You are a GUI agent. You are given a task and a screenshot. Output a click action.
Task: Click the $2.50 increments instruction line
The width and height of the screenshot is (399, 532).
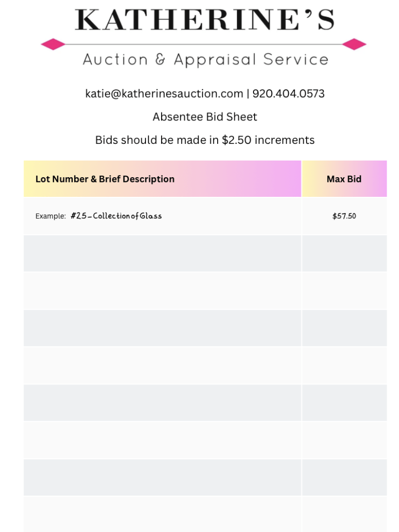[x=205, y=140]
